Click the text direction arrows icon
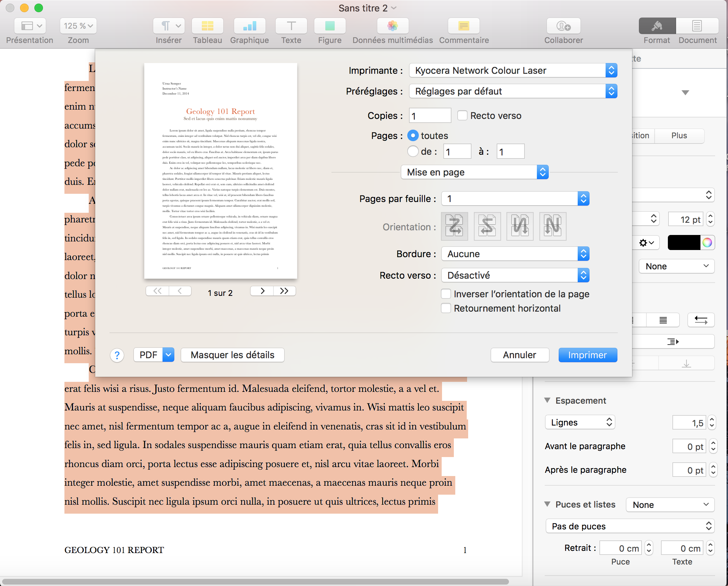The image size is (728, 586). (701, 320)
